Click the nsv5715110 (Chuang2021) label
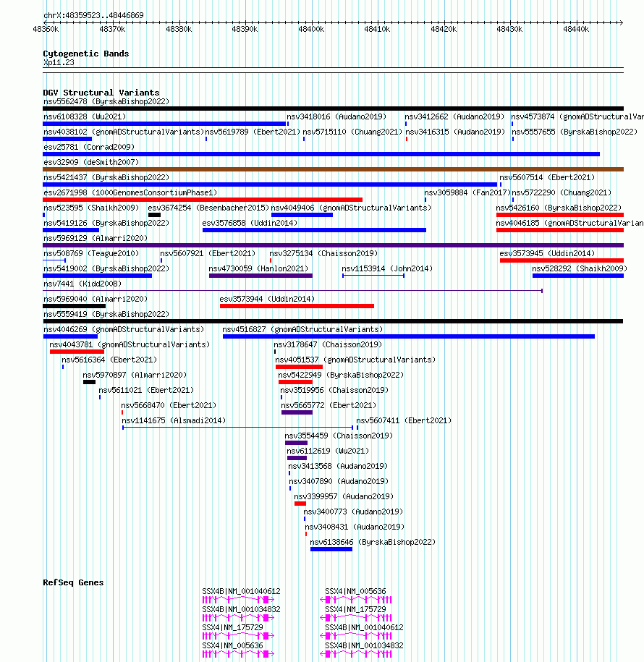 pos(352,132)
